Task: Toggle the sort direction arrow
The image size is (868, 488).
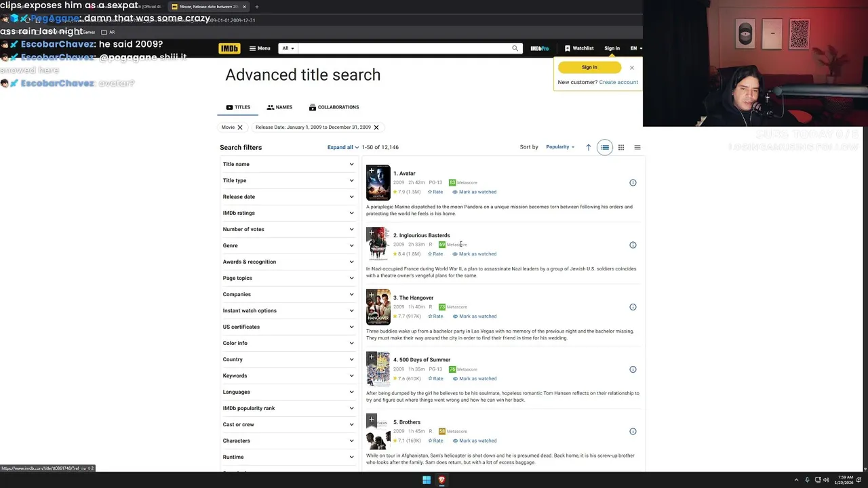Action: (x=588, y=147)
